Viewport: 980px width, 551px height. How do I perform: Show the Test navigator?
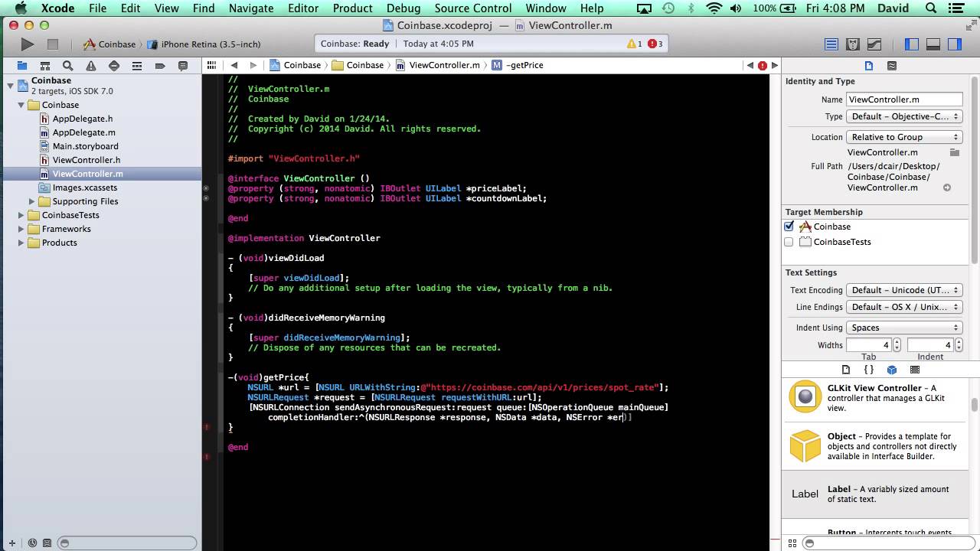tap(114, 66)
